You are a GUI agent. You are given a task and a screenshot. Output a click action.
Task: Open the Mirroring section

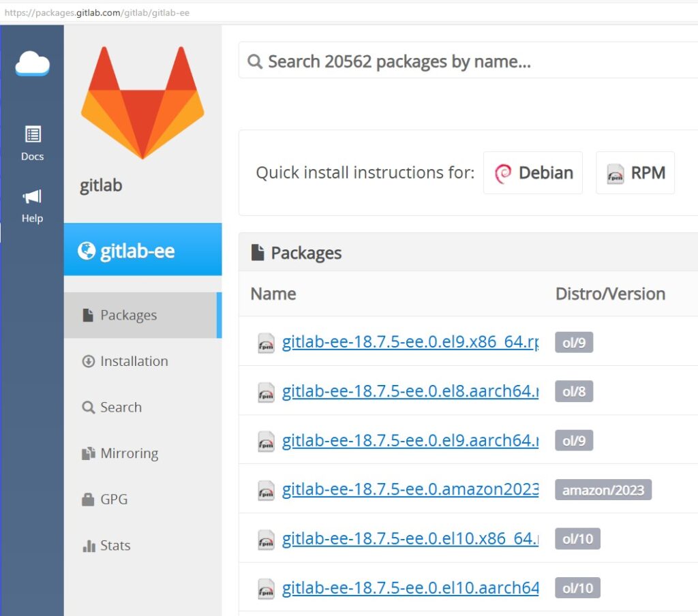coord(129,453)
